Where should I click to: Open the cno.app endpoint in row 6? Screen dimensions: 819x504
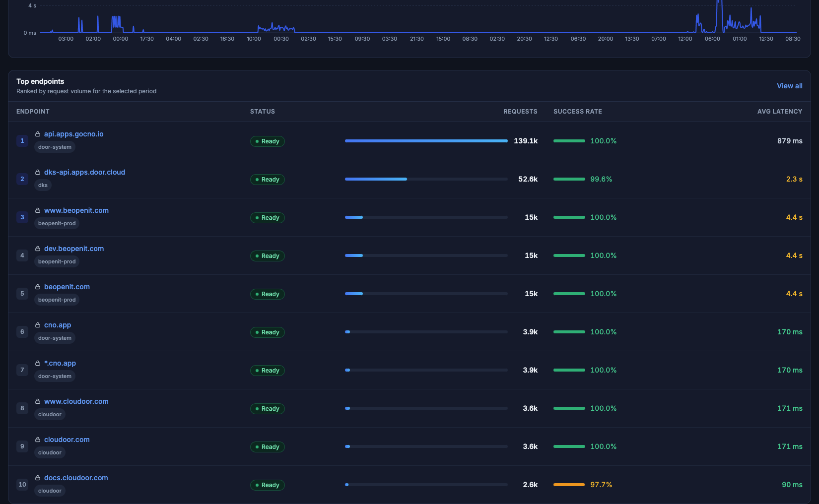click(x=58, y=325)
